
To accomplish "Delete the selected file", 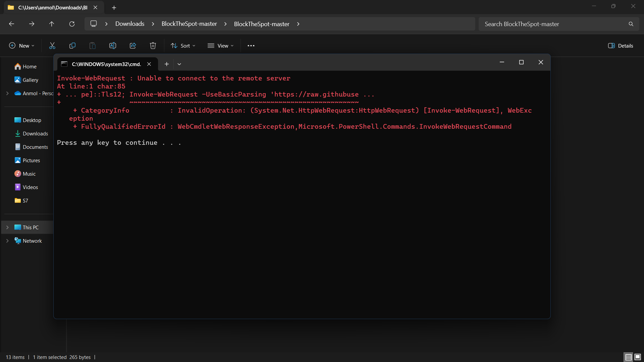I will point(153,46).
